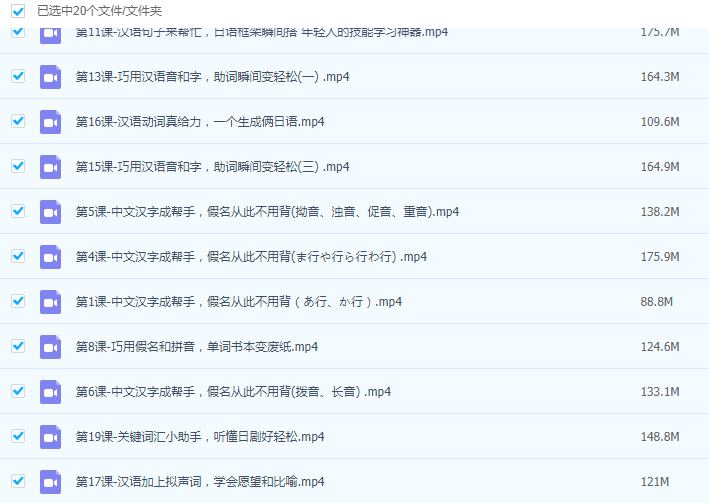
Task: Click the 133.1M file size entry
Action: (659, 392)
